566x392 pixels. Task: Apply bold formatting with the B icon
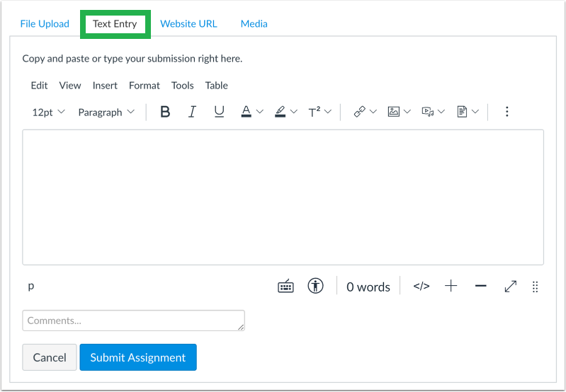tap(165, 112)
